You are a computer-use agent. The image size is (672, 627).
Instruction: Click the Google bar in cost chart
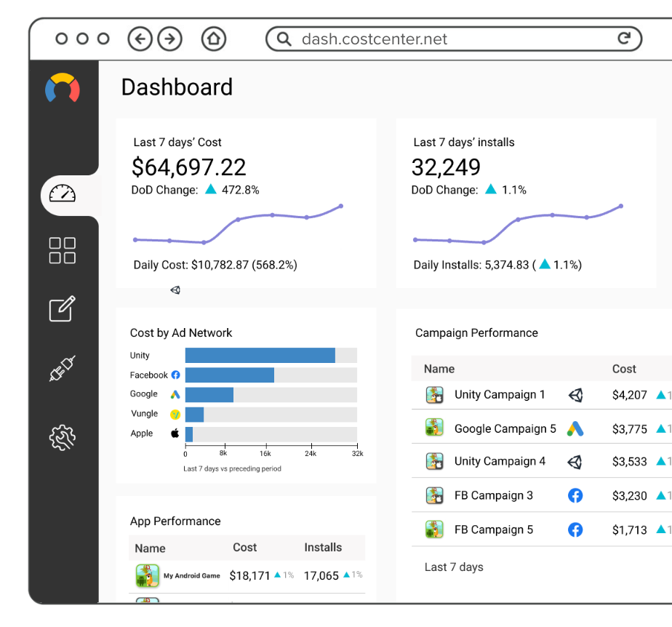tap(209, 395)
